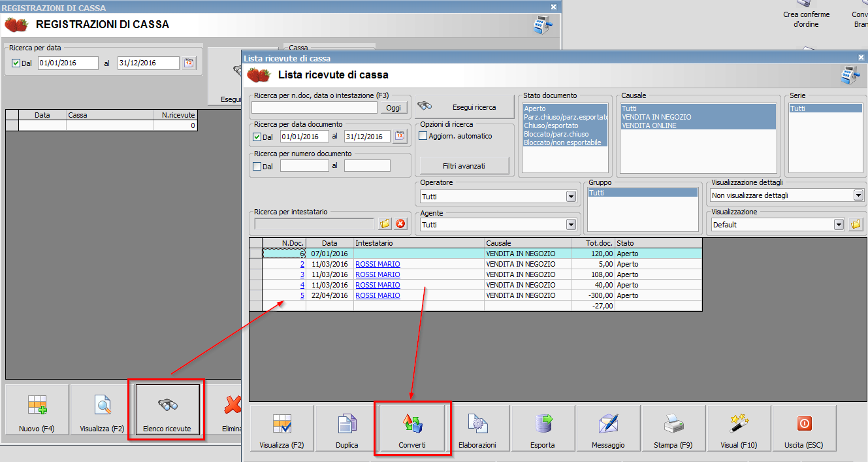Click the Tot.doc. column header
868x462 pixels.
coord(592,243)
